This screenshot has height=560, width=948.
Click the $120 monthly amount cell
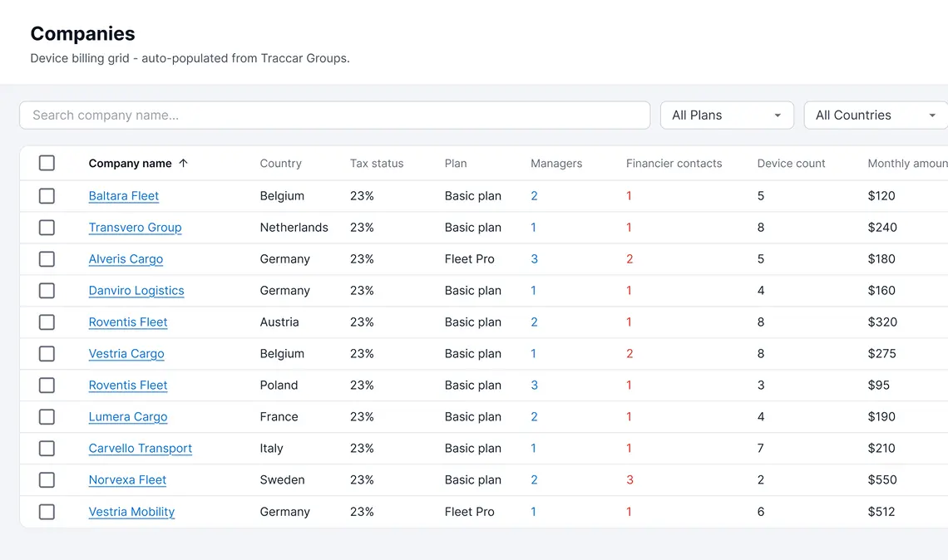881,196
